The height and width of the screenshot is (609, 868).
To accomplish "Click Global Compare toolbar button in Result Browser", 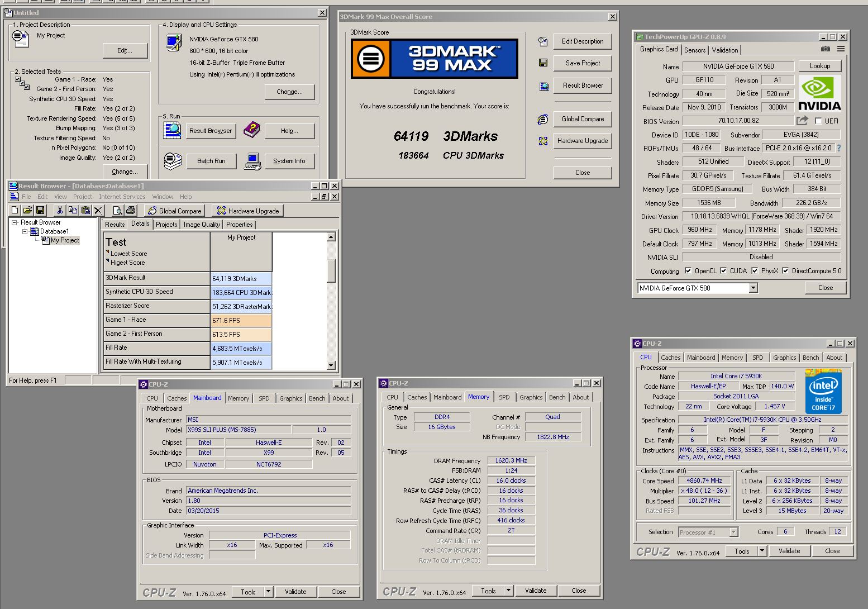I will (175, 211).
